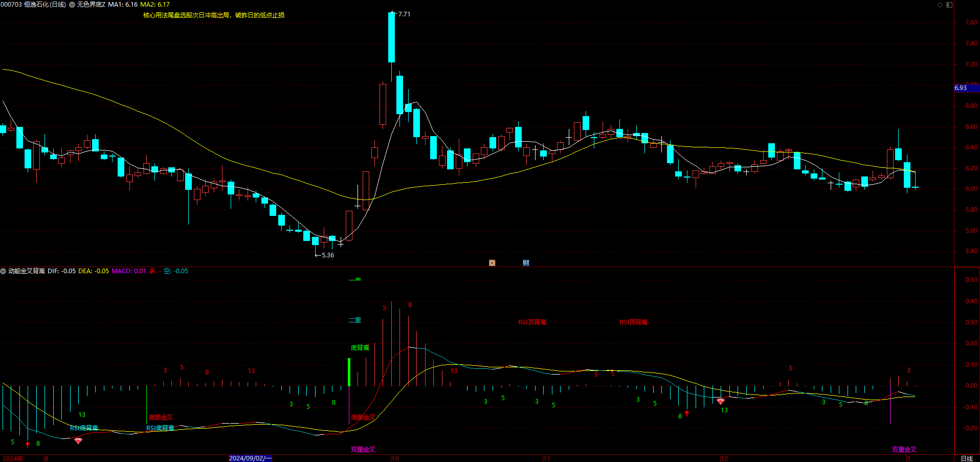
Task: Click the 0.50 indicator axis label
Action: 971,280
